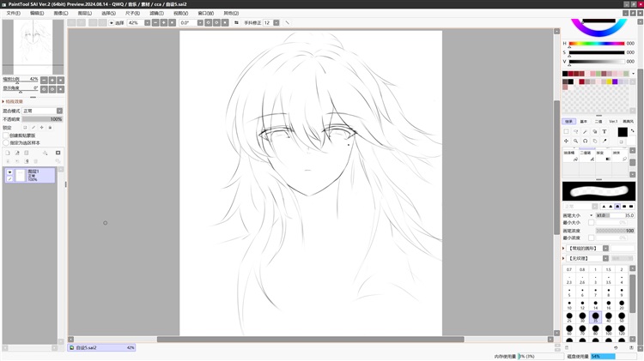Enable the 创建剪贴蒙版 checkbox
The image size is (644, 361).
[6, 135]
